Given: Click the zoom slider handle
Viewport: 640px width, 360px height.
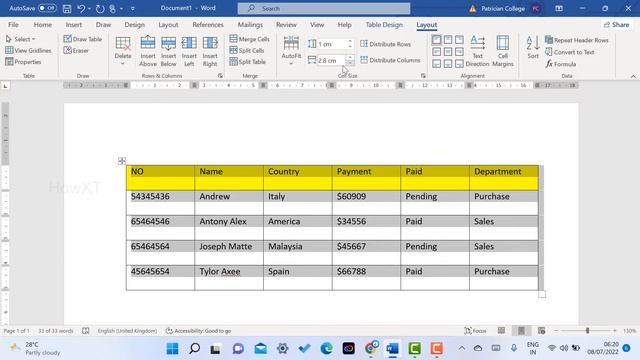Looking at the screenshot, I should [x=588, y=331].
